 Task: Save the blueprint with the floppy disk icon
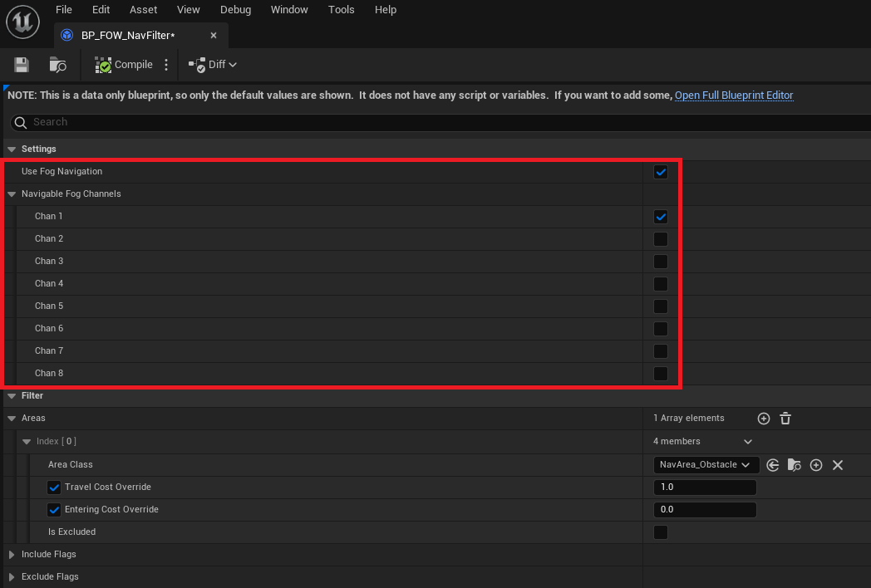[21, 65]
